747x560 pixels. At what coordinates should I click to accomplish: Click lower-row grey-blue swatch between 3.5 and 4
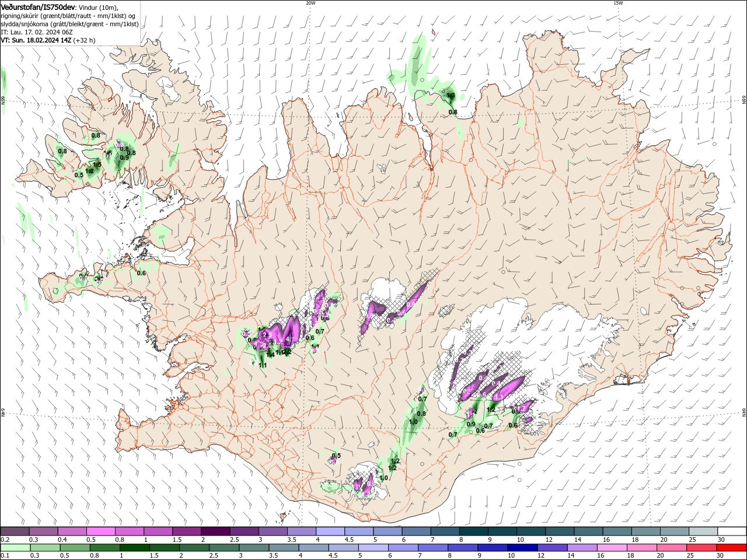point(284,548)
